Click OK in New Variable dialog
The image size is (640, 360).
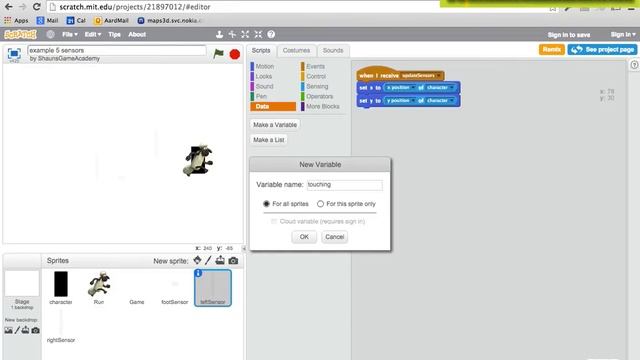point(304,237)
